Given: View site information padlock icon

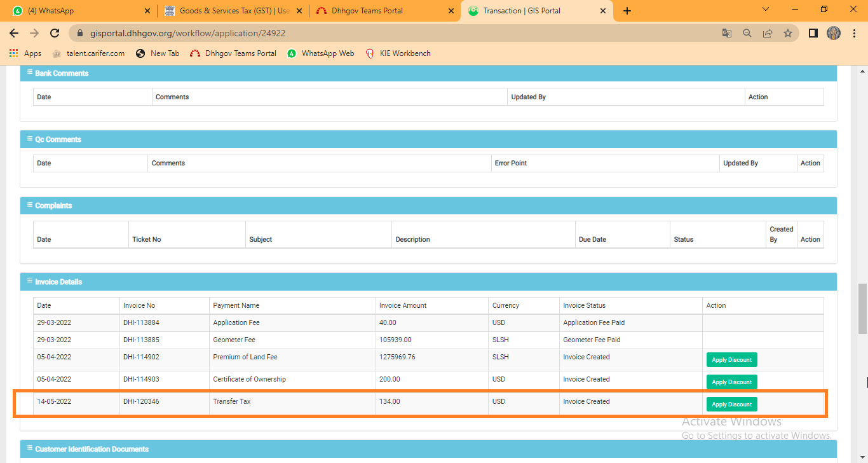Looking at the screenshot, I should 80,33.
